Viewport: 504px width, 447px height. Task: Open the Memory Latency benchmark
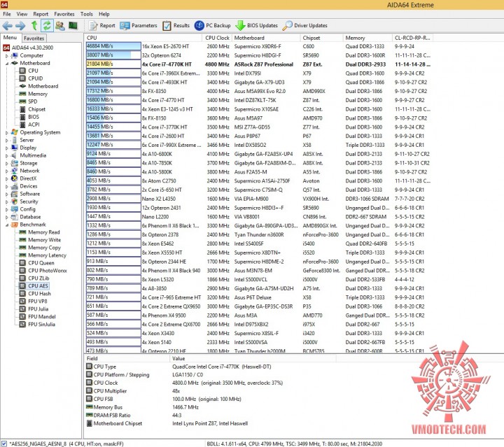43,255
